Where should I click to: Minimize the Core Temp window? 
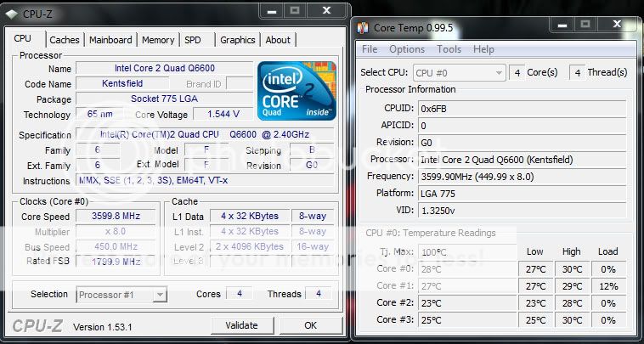562,25
